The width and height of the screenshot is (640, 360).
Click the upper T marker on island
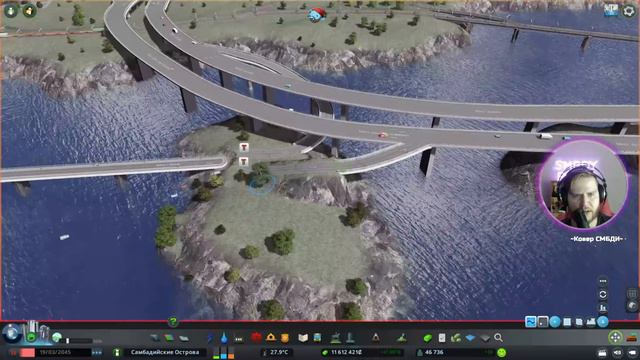[x=244, y=148]
